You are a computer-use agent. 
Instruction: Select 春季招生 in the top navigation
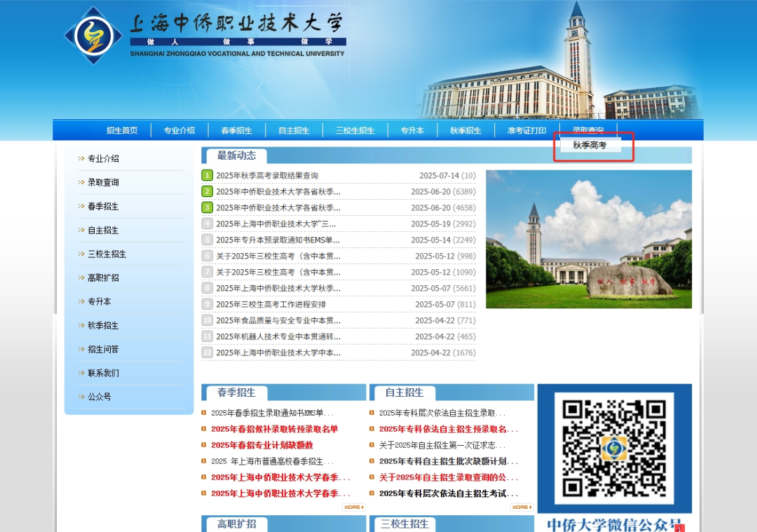click(x=237, y=130)
